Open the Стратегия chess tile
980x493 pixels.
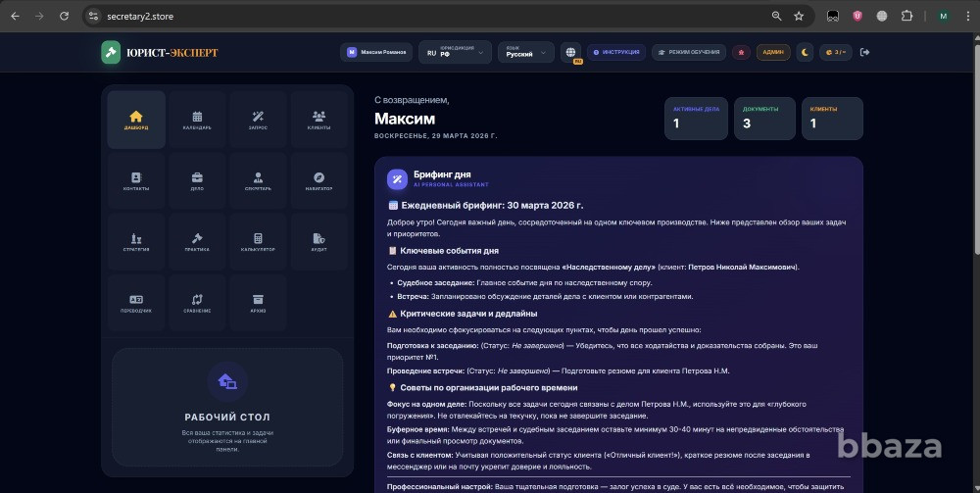(136, 242)
